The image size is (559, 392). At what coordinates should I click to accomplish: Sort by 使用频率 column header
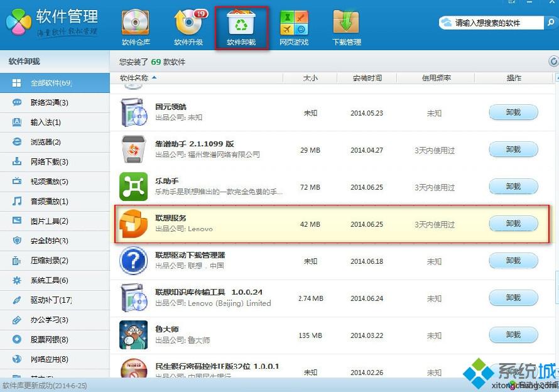436,78
